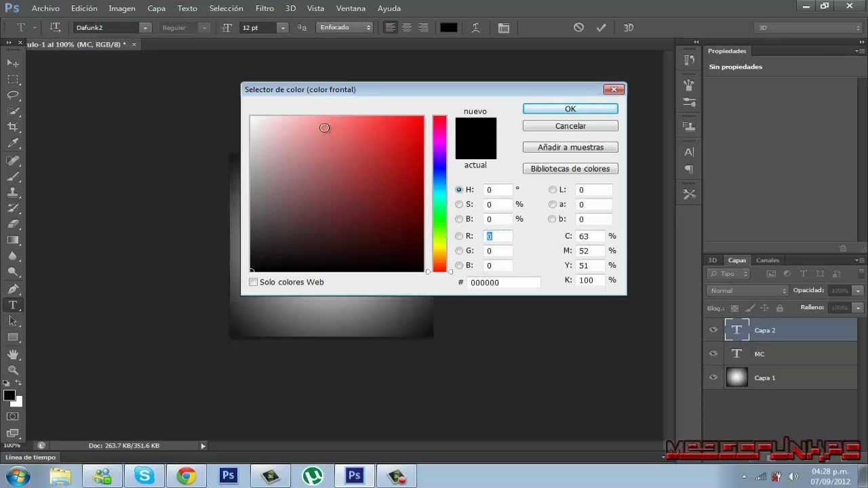Image resolution: width=868 pixels, height=488 pixels.
Task: Click the text color swatch in options bar
Action: [448, 28]
